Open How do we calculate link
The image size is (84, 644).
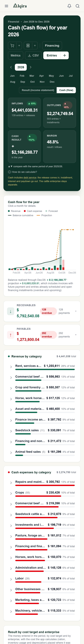point(24,172)
